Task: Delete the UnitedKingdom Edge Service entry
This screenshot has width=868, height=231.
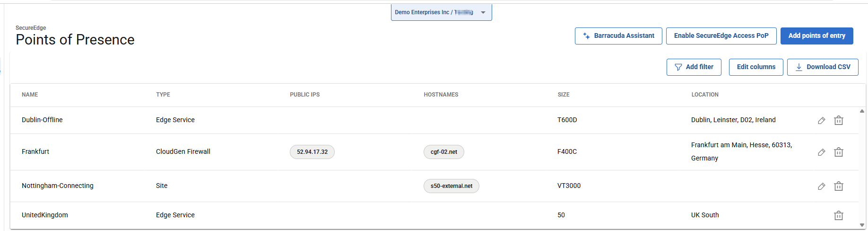Action: coord(839,215)
